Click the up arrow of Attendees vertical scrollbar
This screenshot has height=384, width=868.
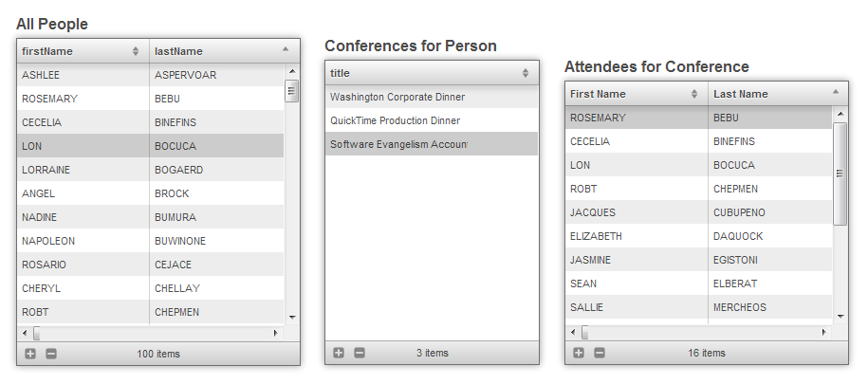click(840, 114)
